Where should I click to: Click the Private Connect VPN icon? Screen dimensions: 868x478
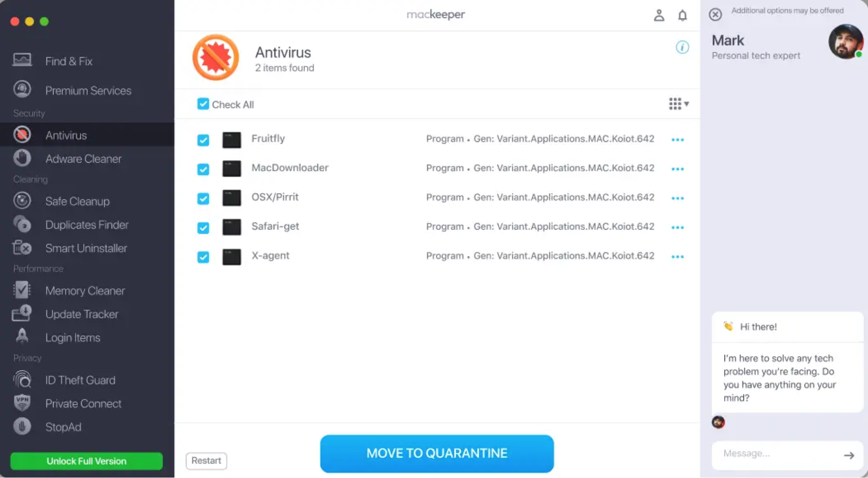(x=22, y=403)
